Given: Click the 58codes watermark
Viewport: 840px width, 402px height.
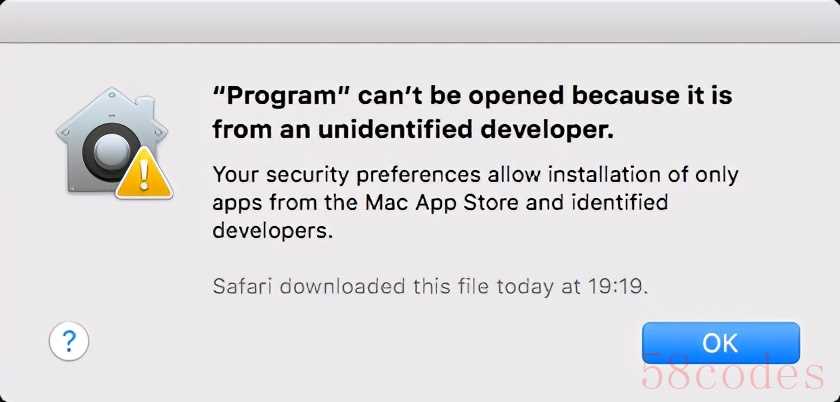Looking at the screenshot, I should [733, 376].
